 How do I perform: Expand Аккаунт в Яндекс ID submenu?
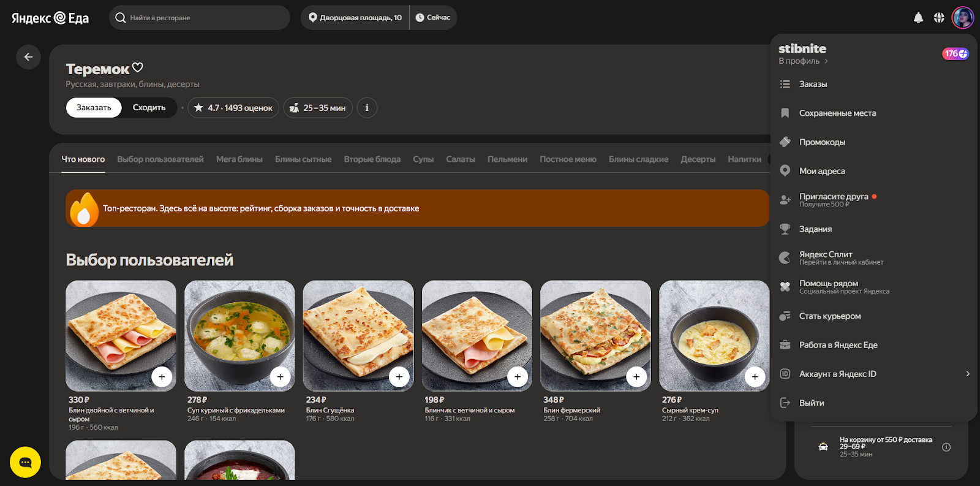click(874, 374)
